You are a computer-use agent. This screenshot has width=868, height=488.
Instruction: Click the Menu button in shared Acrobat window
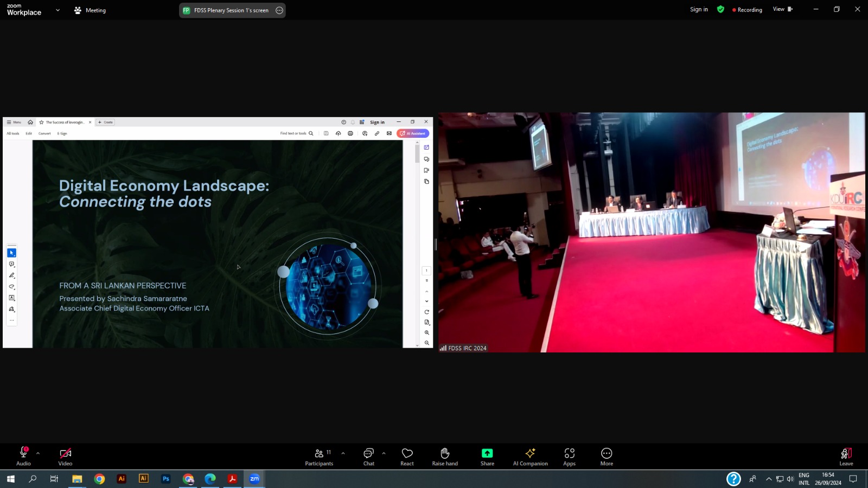click(x=14, y=122)
